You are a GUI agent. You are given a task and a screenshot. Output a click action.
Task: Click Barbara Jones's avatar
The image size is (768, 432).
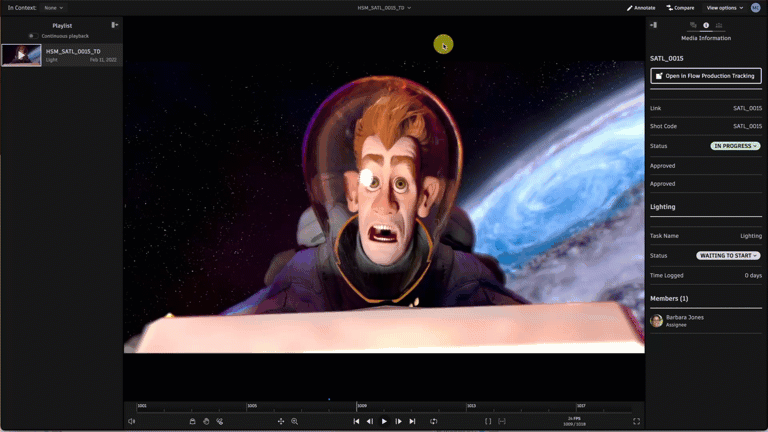656,320
